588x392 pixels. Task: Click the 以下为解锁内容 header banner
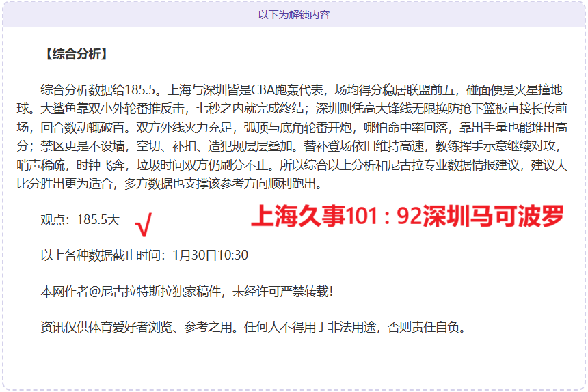coord(294,14)
